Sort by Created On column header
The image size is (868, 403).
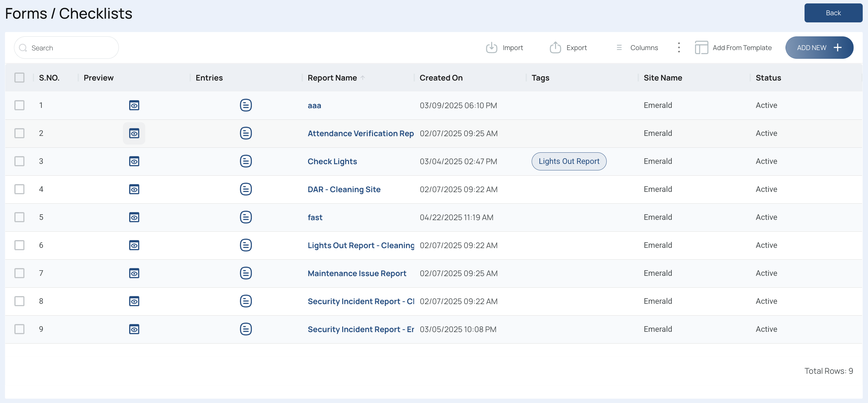[x=441, y=78]
